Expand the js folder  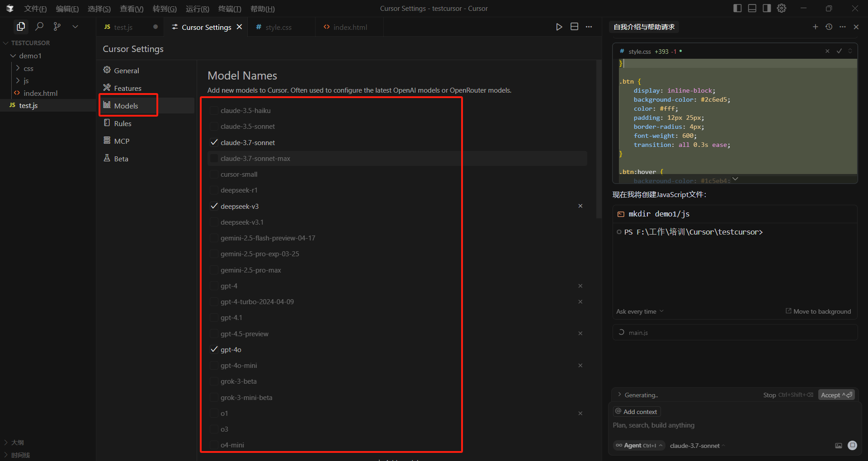point(26,80)
